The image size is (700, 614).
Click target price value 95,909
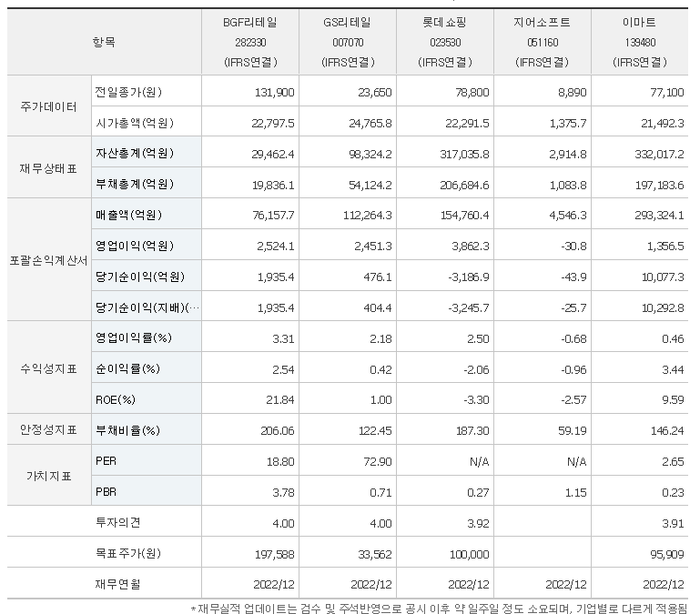click(x=667, y=554)
